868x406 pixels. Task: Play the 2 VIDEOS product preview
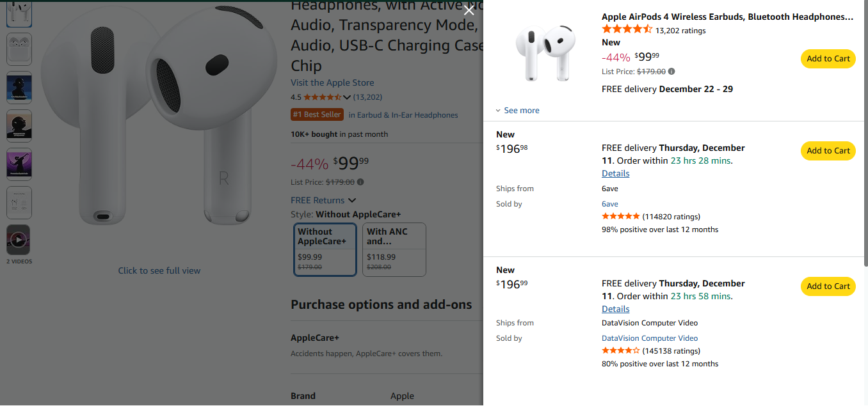tap(19, 239)
